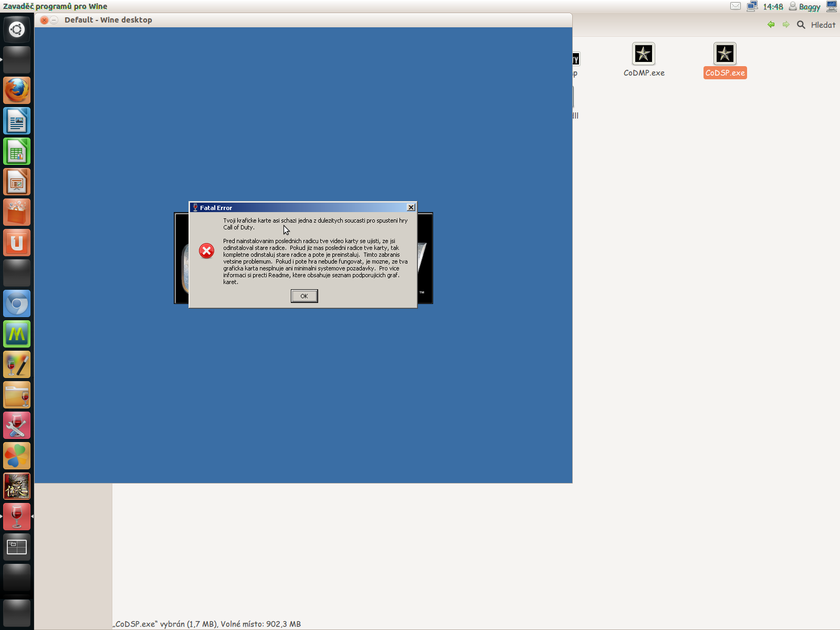Minimize the Wine desktop window
Image resolution: width=840 pixels, height=630 pixels.
tap(54, 20)
